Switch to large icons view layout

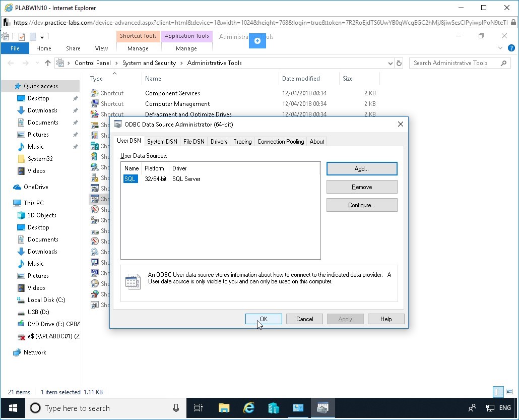click(509, 392)
